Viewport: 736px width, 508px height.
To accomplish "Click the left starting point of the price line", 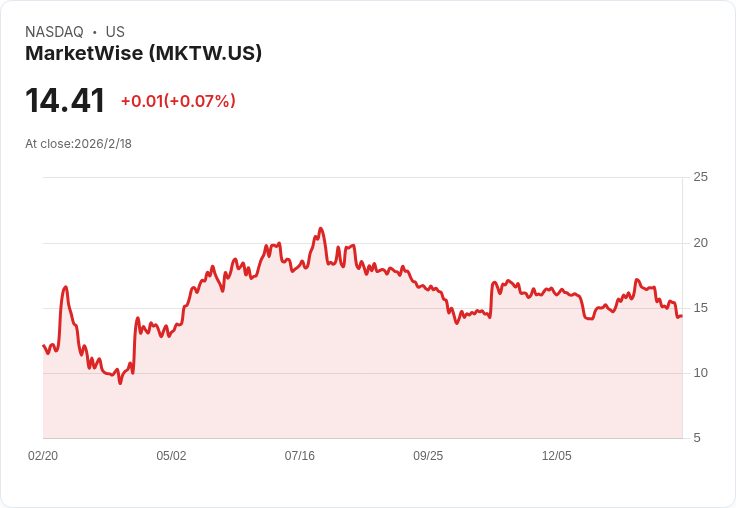I will tap(43, 345).
